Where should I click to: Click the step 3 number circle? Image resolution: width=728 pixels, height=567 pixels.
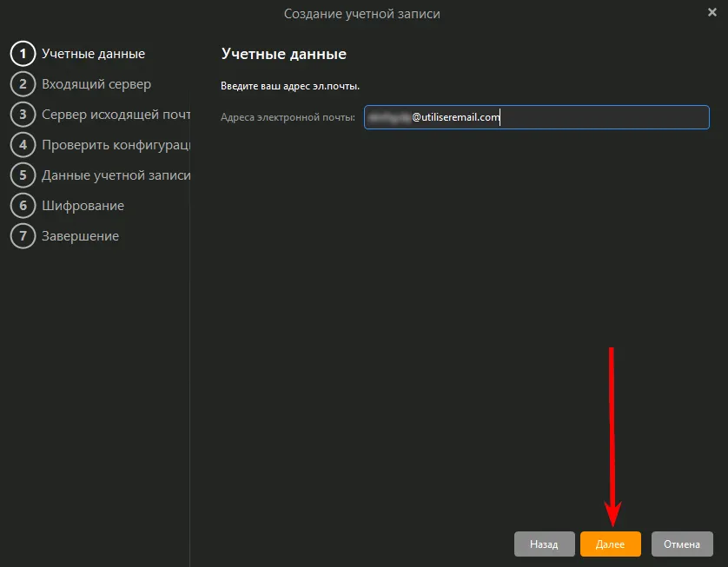[x=23, y=115]
